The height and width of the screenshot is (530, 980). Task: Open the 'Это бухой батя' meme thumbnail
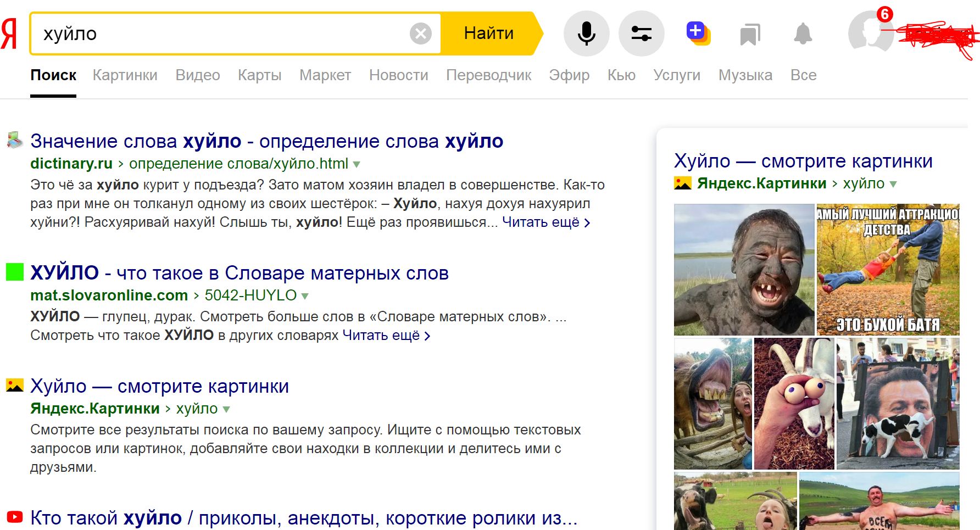888,270
